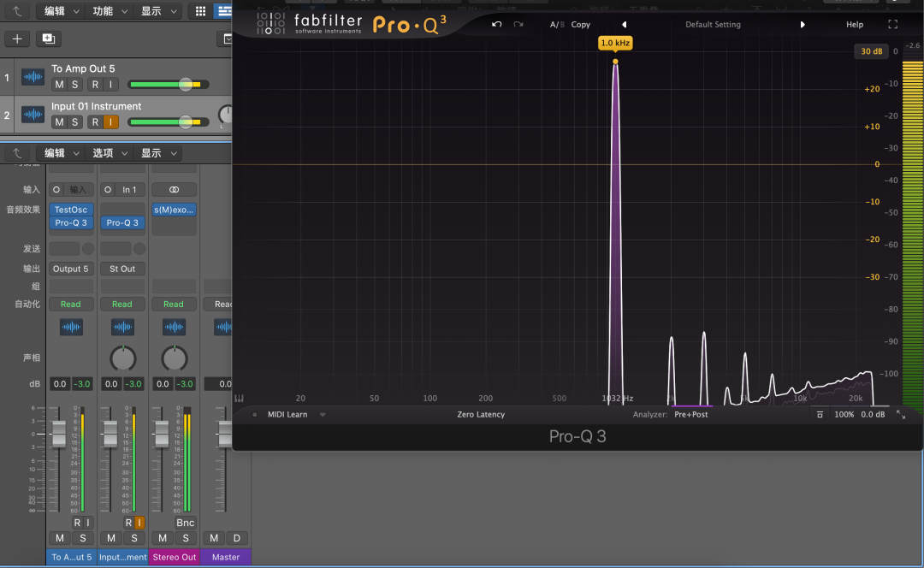Toggle the A/B comparison button

(557, 25)
